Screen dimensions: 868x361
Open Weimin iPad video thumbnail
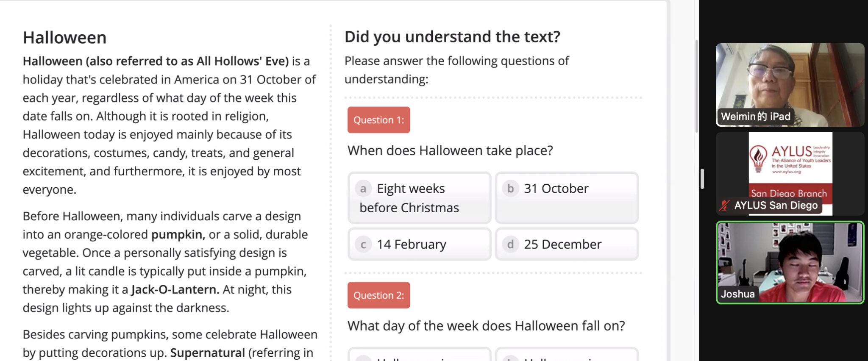tap(790, 85)
